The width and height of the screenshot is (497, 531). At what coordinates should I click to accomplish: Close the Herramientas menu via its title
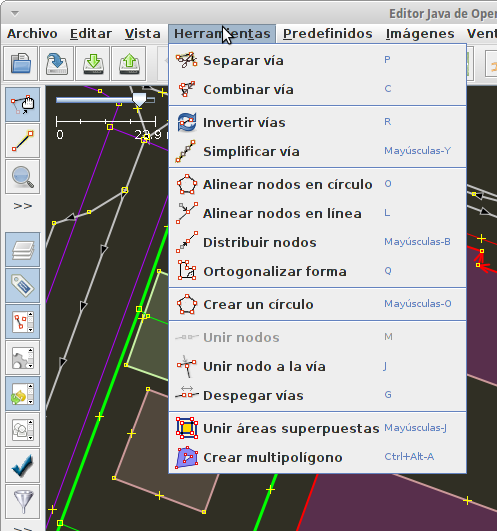click(x=222, y=34)
